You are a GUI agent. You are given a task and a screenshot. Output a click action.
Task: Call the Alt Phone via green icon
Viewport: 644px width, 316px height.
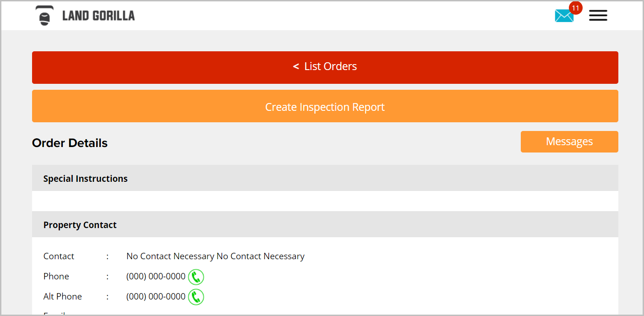(196, 297)
